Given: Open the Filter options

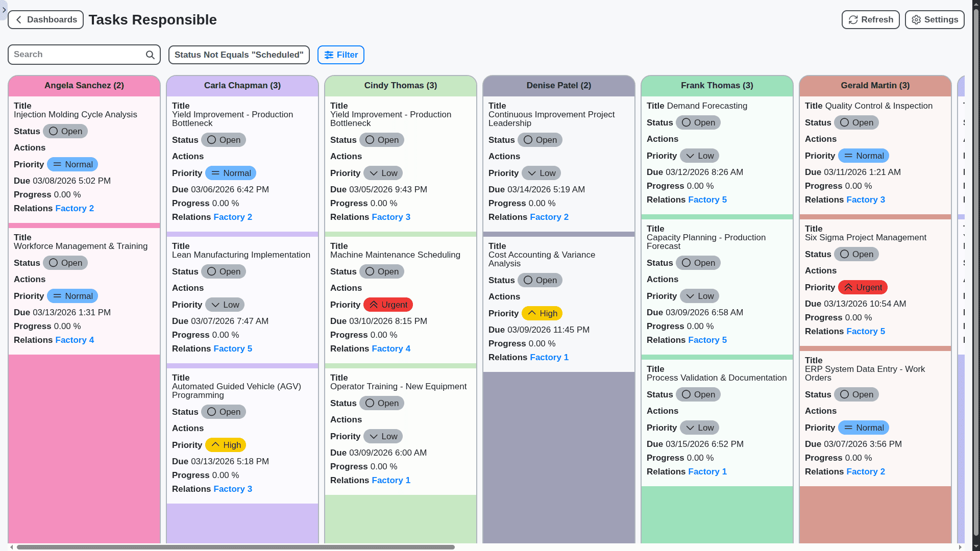Looking at the screenshot, I should coord(340,55).
